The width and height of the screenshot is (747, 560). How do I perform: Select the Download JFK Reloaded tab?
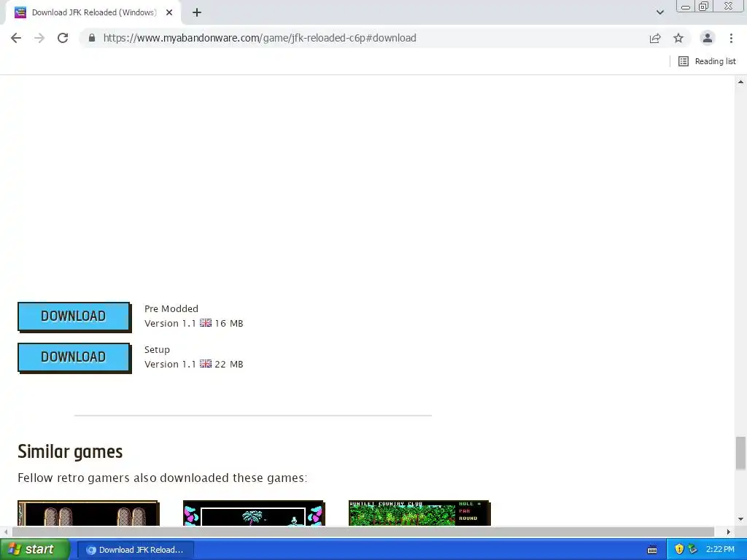coord(93,13)
